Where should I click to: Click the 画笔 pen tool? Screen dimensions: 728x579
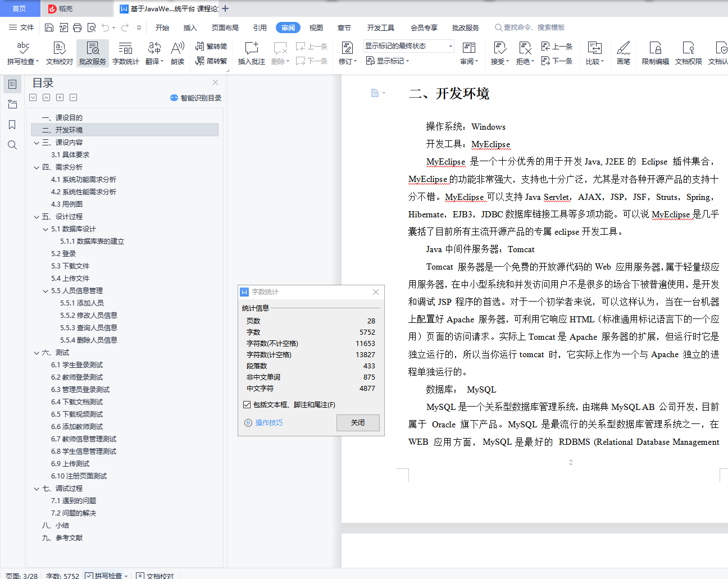pos(624,53)
